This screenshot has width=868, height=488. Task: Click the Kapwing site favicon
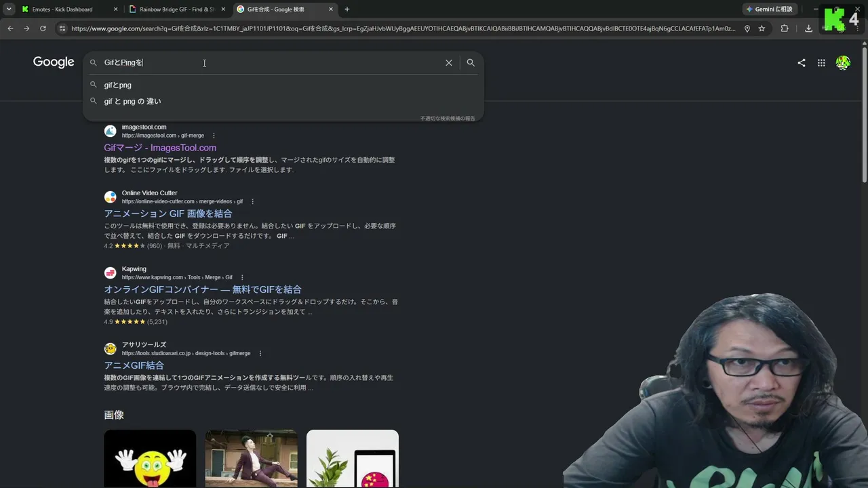[110, 273]
